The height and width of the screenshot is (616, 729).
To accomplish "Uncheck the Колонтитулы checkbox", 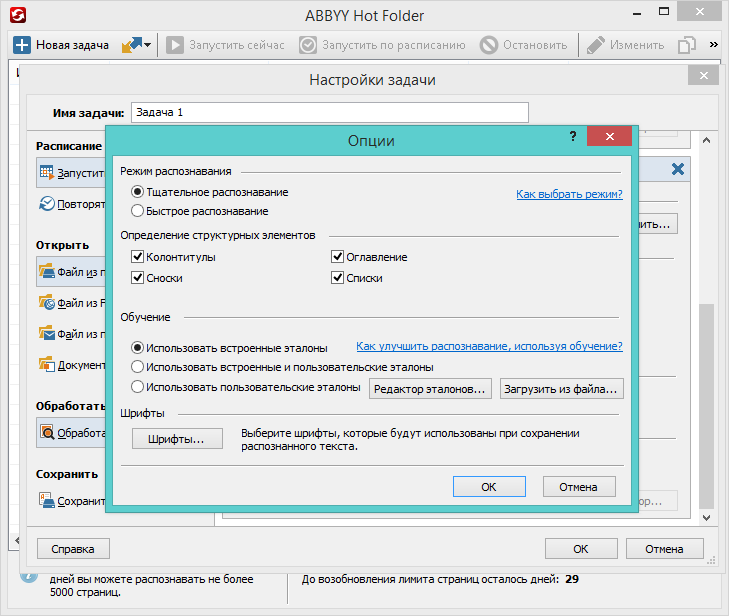I will point(137,257).
